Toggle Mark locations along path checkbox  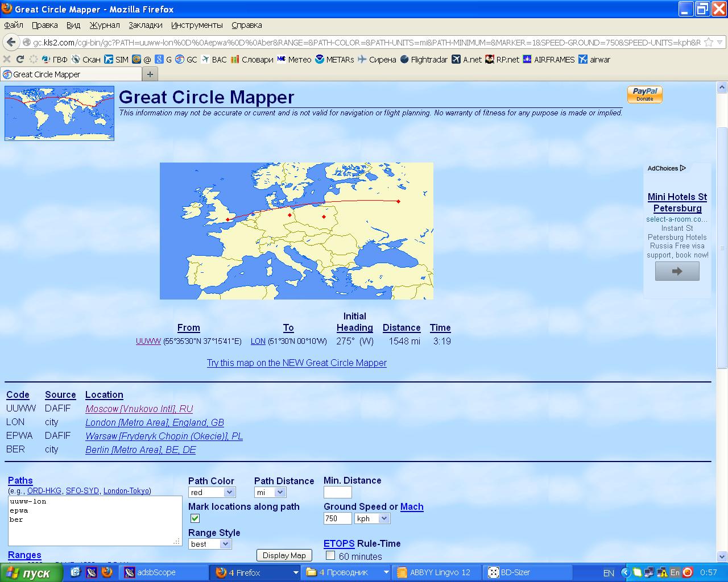pyautogui.click(x=195, y=518)
